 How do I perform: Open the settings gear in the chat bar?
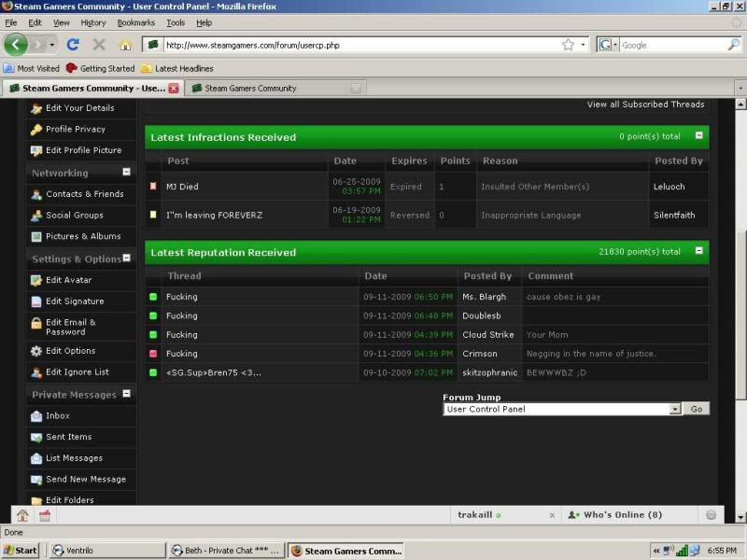coord(711,515)
